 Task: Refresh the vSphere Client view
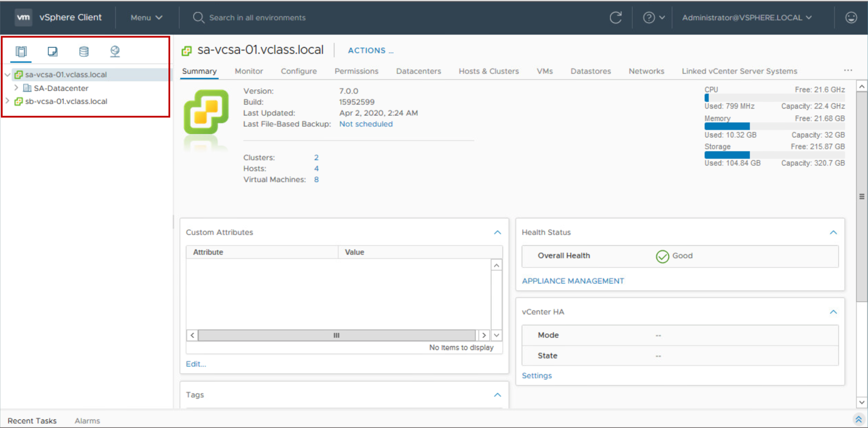(615, 17)
